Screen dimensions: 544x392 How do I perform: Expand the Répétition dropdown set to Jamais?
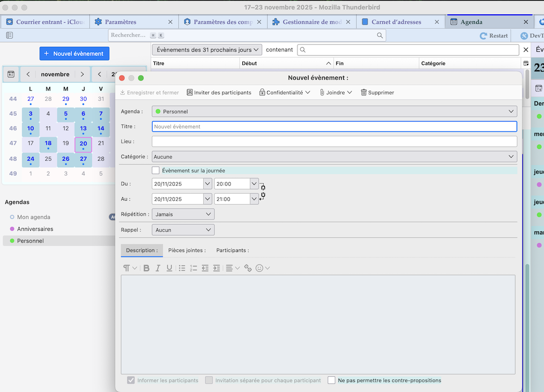[182, 214]
